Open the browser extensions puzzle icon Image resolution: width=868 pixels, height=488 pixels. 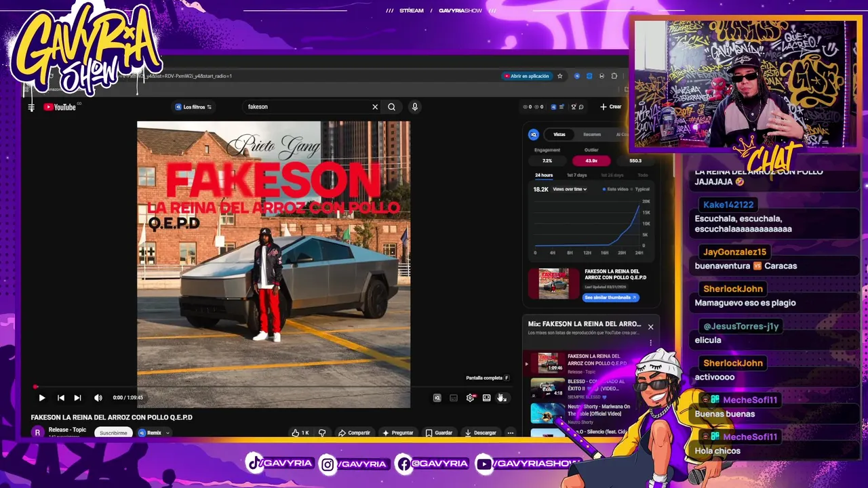coord(614,76)
